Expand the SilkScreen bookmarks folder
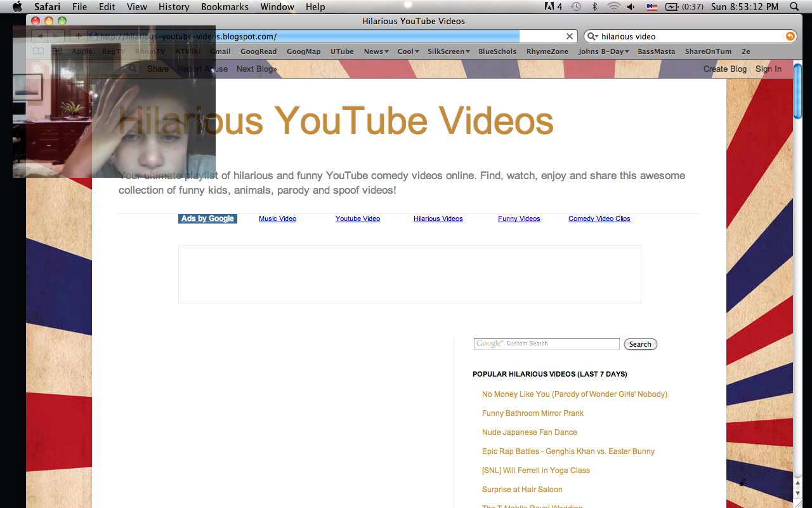 tap(449, 51)
